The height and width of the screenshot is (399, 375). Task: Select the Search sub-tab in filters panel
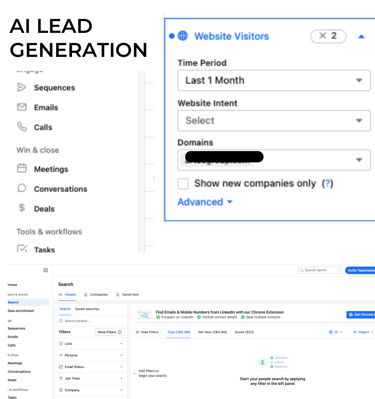pos(65,309)
